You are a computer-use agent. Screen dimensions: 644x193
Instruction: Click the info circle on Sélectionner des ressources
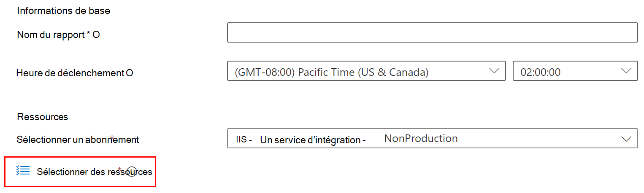click(132, 172)
